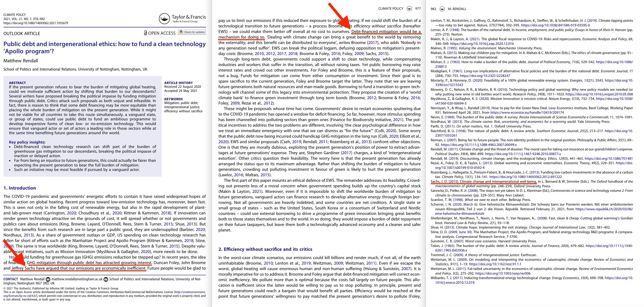This screenshot has height=307, width=644.
Task: Open the Modigliani 10.2307/2228247 DOI link
Action: [x=485, y=76]
